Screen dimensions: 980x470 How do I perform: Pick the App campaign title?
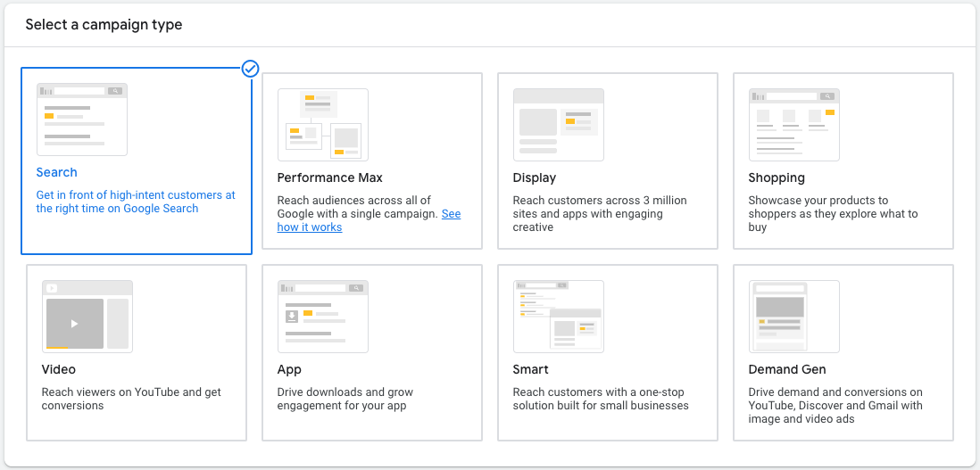[x=289, y=369]
